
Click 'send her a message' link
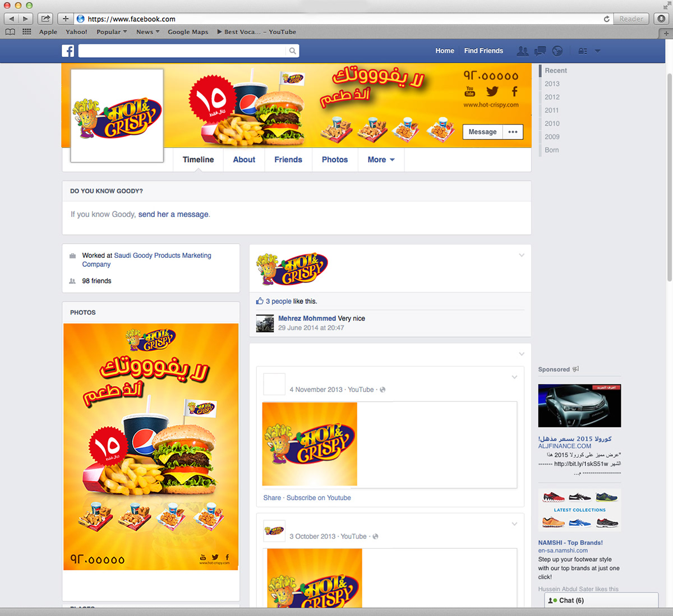point(173,214)
